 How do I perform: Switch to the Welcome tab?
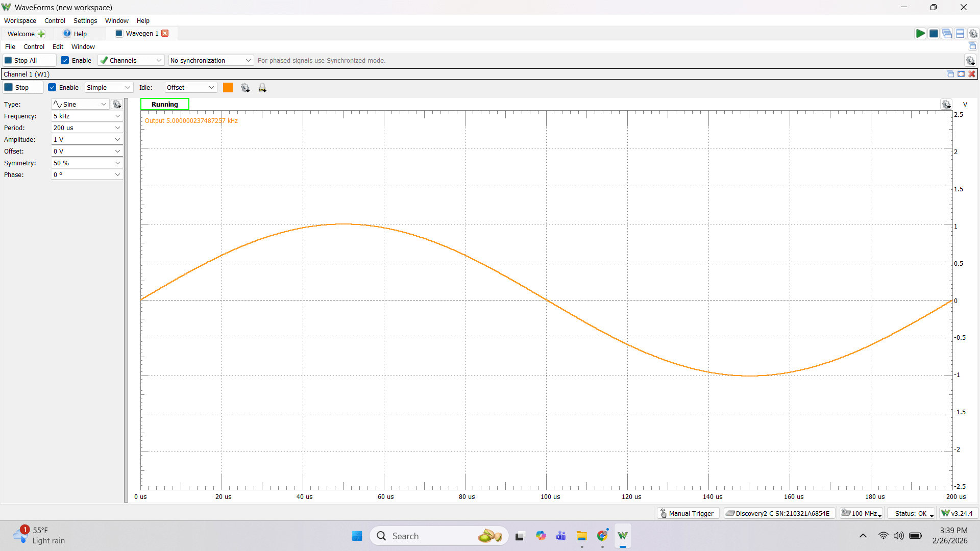tap(21, 34)
